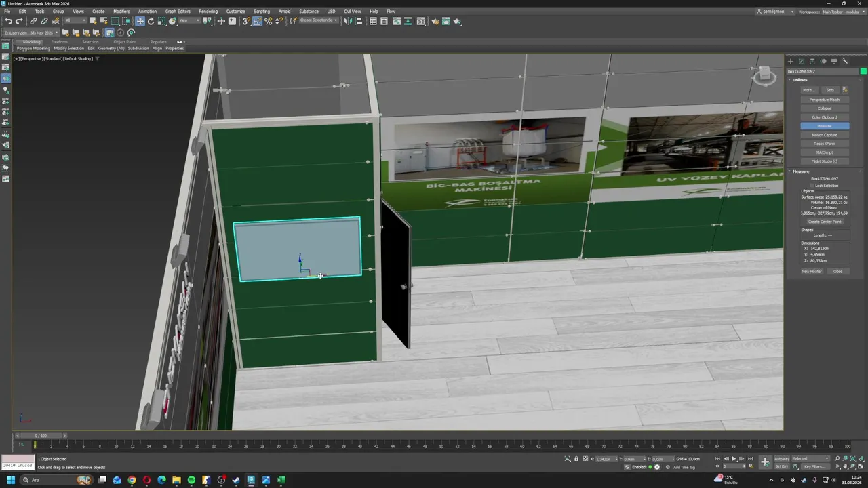Click the Reset XForm utility button

point(825,144)
